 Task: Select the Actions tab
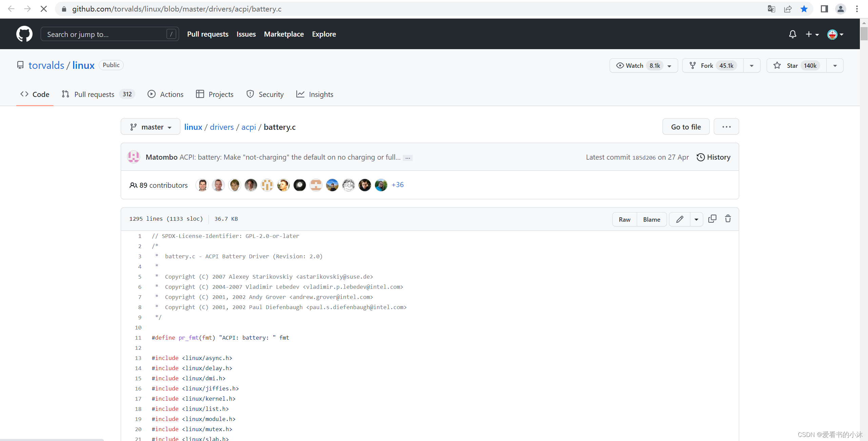(165, 94)
